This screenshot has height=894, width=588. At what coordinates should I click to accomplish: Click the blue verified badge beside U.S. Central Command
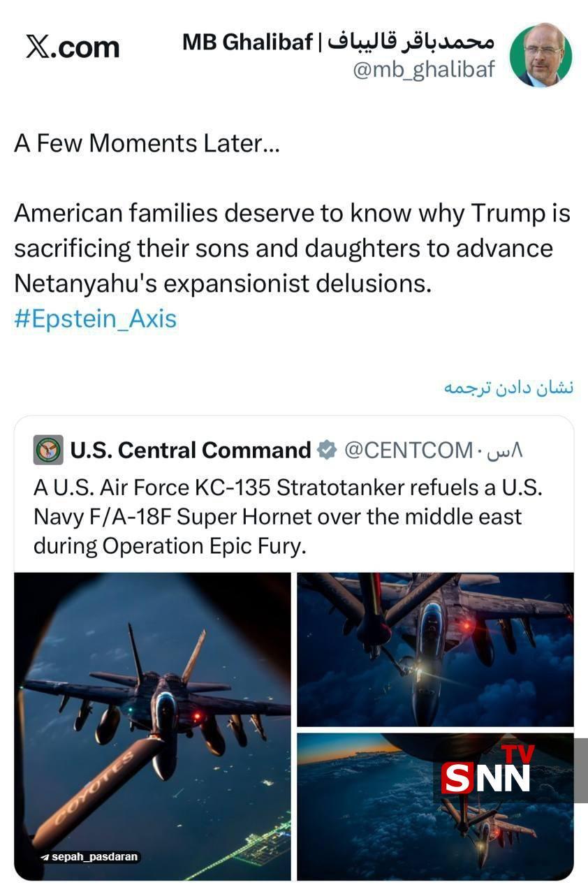click(x=326, y=451)
